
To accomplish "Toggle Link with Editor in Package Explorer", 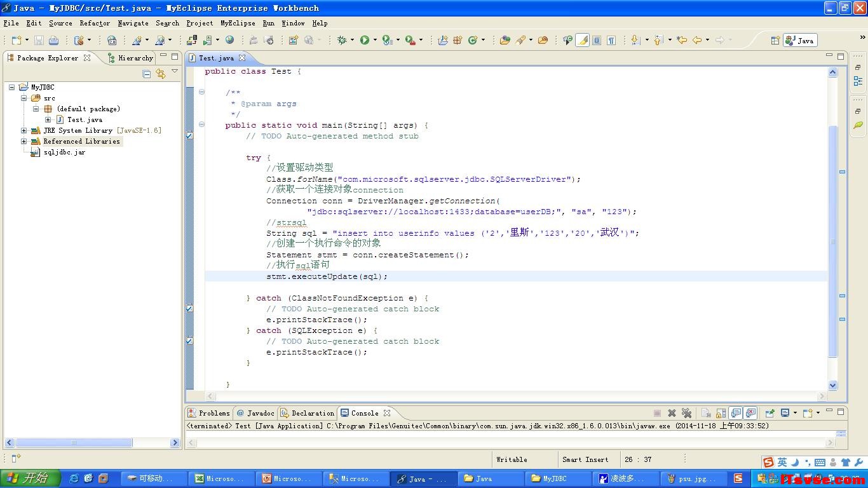I will (161, 74).
